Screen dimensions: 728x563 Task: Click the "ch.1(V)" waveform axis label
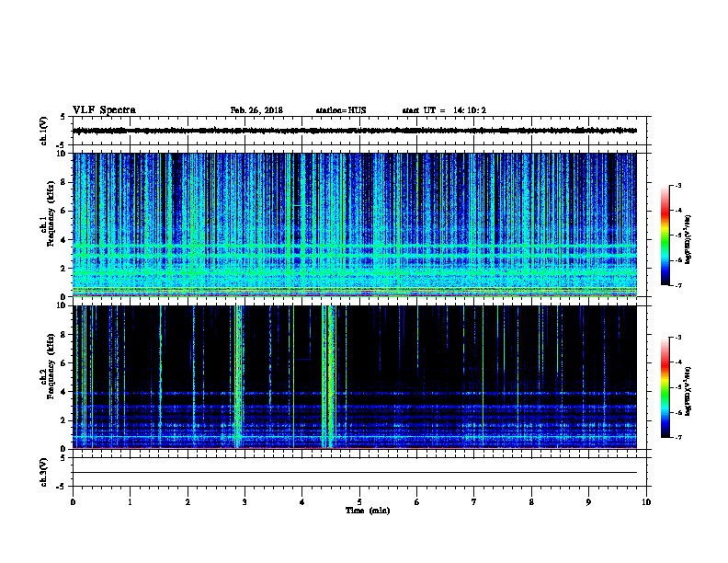pyautogui.click(x=44, y=131)
